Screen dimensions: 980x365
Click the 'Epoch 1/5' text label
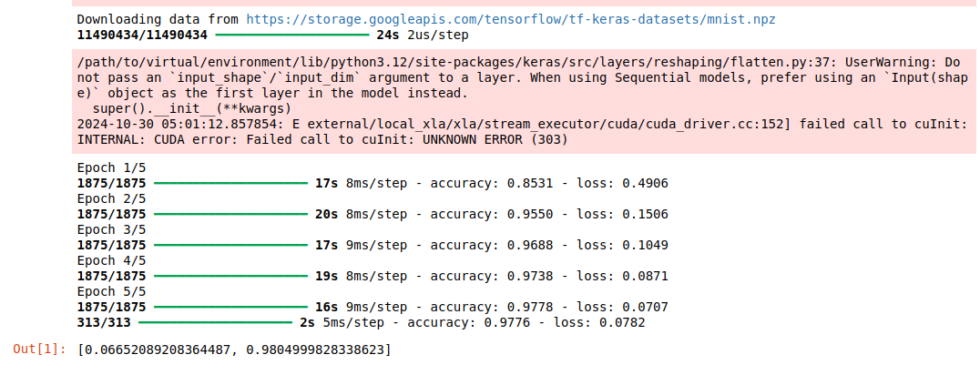[111, 168]
